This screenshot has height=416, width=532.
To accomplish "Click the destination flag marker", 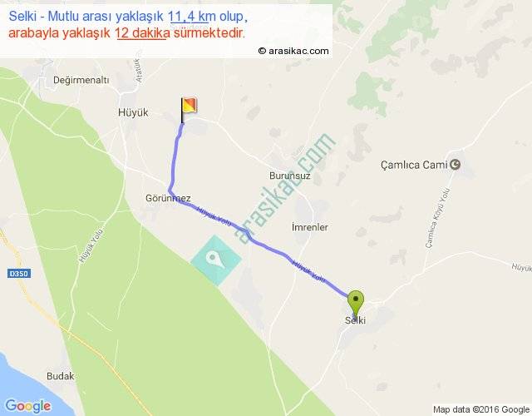I will coord(189,110).
